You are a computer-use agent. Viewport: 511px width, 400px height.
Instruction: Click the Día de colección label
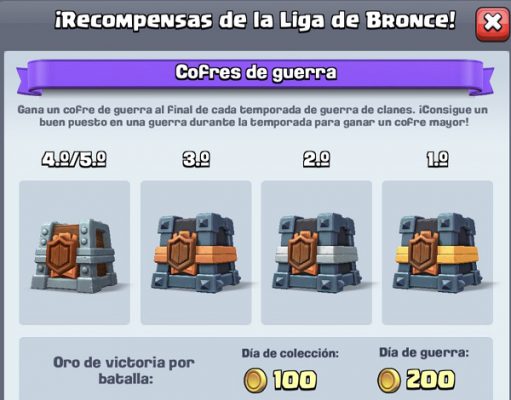[x=290, y=353]
